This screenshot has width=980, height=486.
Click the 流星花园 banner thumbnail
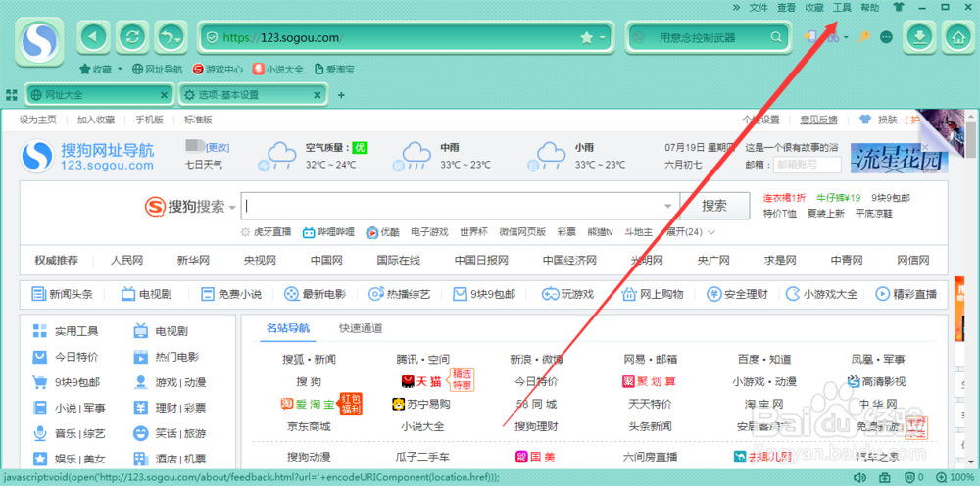point(900,159)
